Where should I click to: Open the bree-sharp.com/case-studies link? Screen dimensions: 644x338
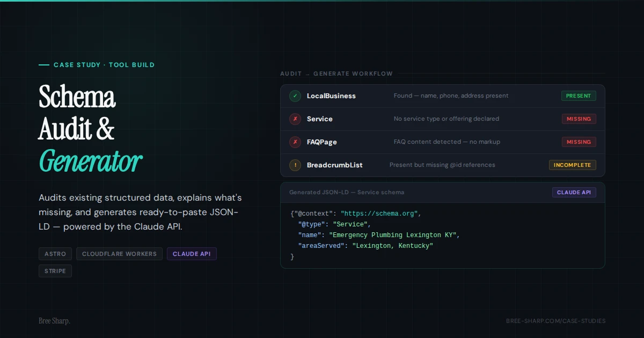tap(555, 321)
